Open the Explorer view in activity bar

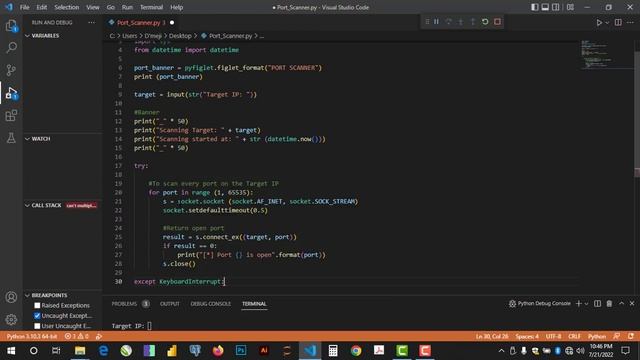[x=11, y=26]
